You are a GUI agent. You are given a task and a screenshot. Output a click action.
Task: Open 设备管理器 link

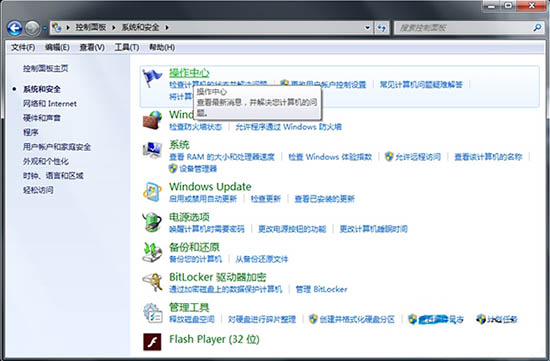click(198, 169)
